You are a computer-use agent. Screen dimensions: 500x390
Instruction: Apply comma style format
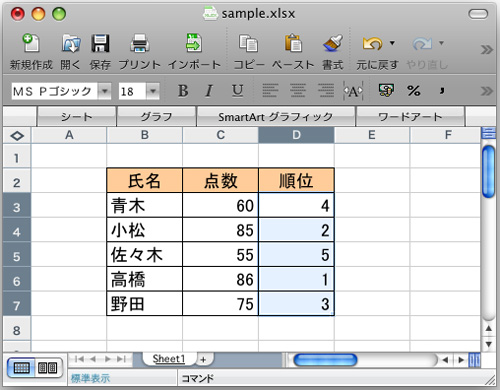click(x=442, y=90)
